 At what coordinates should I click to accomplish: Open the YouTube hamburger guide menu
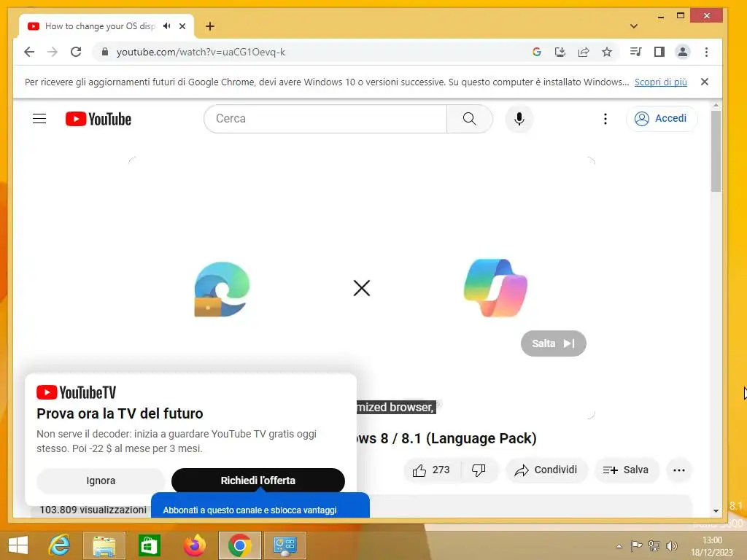pyautogui.click(x=39, y=119)
